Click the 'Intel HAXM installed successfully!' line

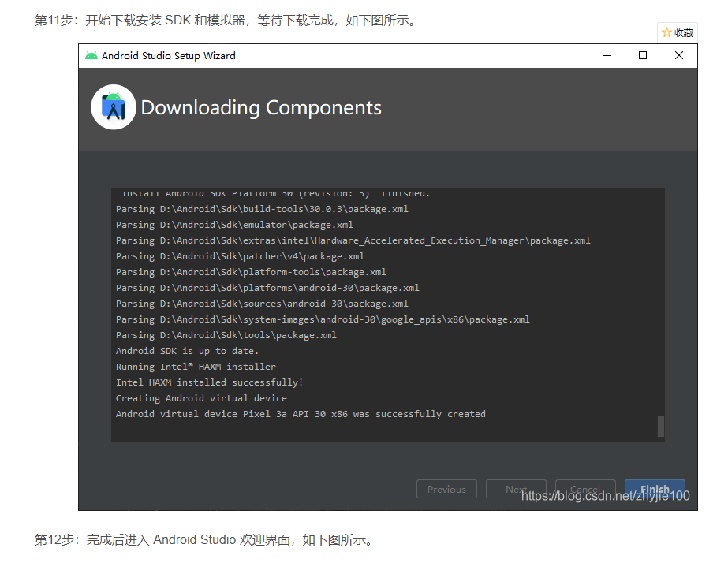[x=209, y=382]
